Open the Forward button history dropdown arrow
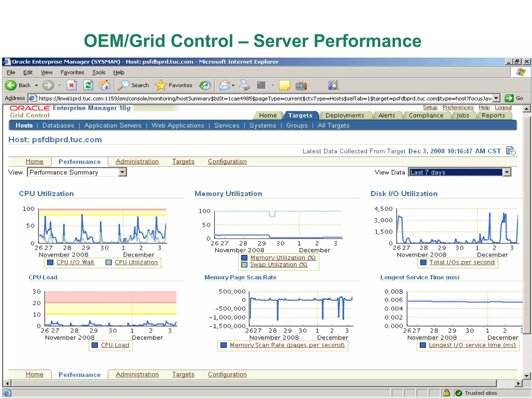 coord(60,85)
